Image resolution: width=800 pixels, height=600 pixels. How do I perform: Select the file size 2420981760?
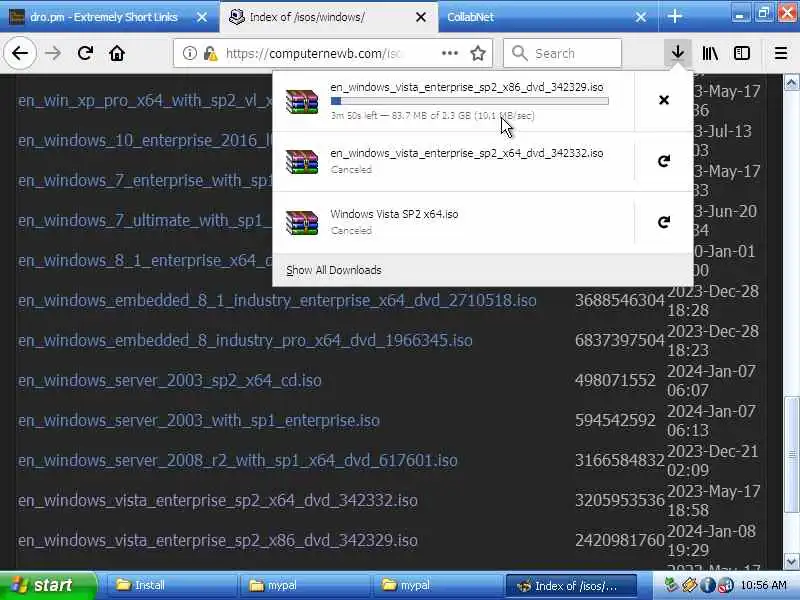[620, 540]
